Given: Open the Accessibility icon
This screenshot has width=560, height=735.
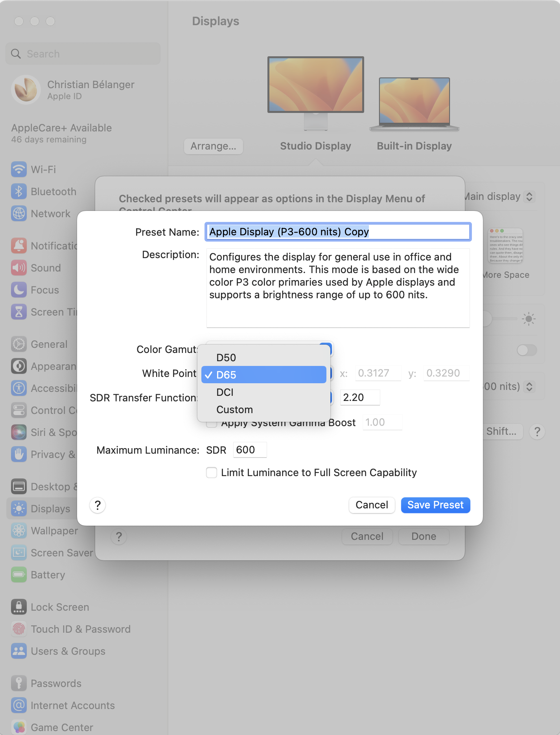Looking at the screenshot, I should (x=19, y=388).
